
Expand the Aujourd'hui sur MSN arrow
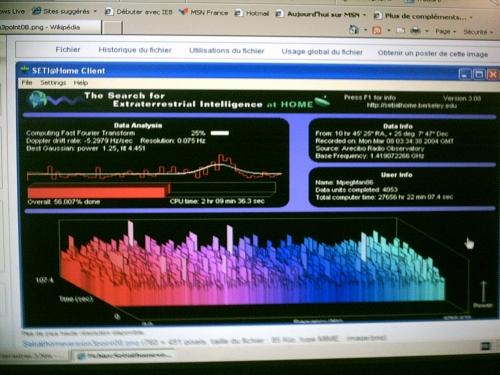pos(364,15)
